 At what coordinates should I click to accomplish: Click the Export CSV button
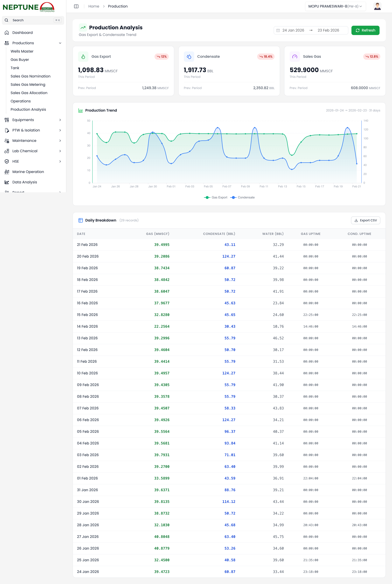pos(365,220)
